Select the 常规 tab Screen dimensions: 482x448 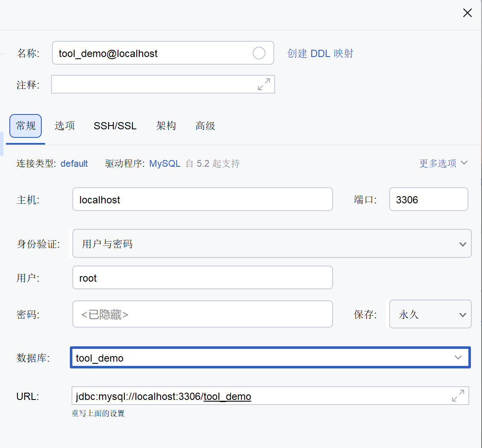[x=26, y=126]
